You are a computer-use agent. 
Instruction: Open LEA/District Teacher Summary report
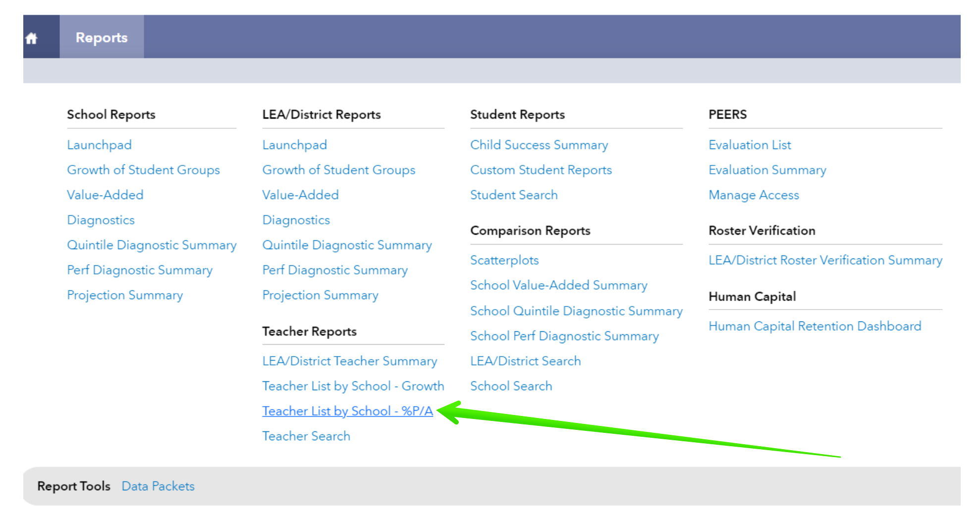pos(349,361)
